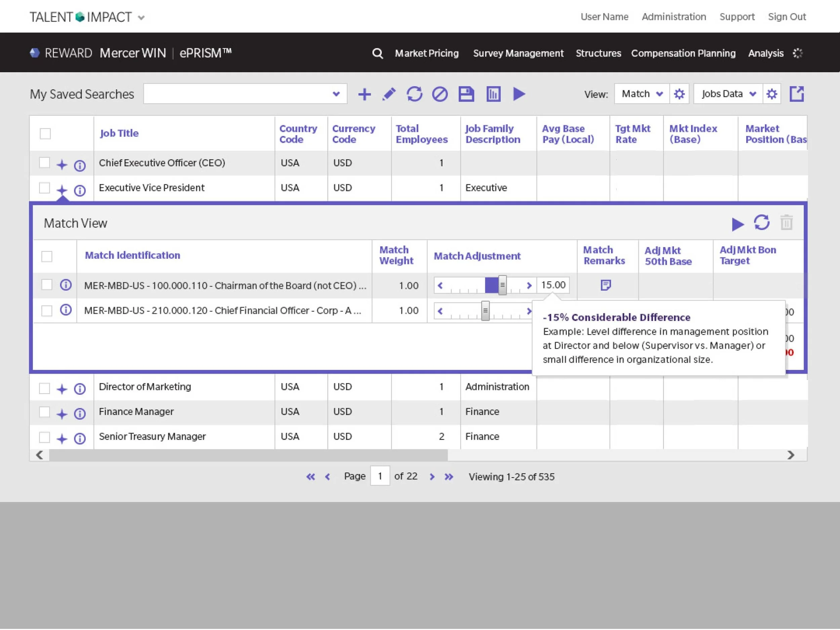
Task: Collapse match view star icon for Executive Vice President
Action: 62,190
